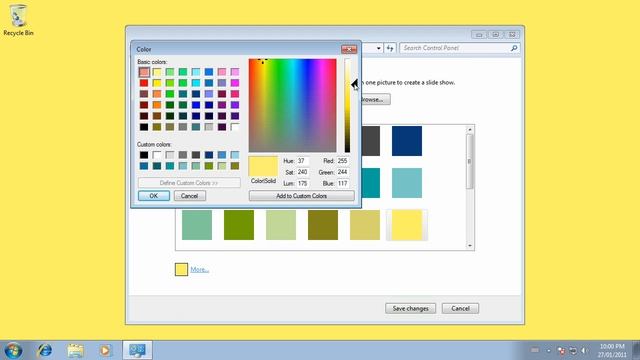Open the Recycle Bin desktop icon

[x=18, y=20]
